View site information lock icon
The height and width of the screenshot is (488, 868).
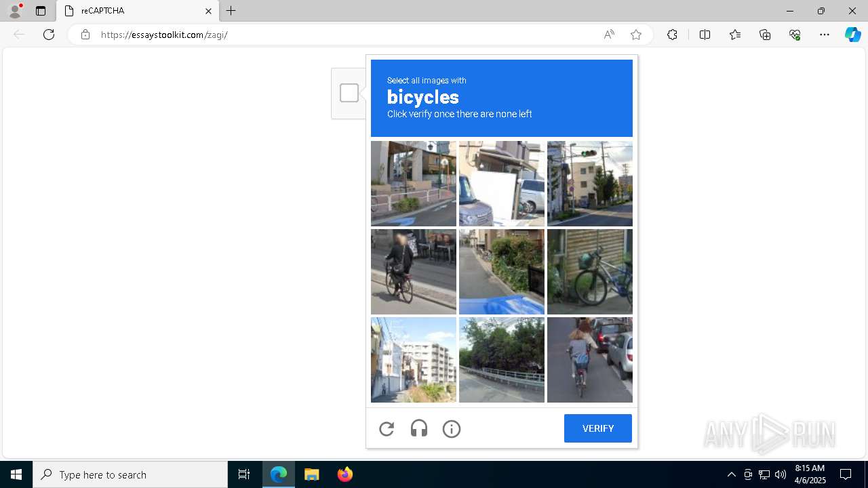tap(85, 35)
